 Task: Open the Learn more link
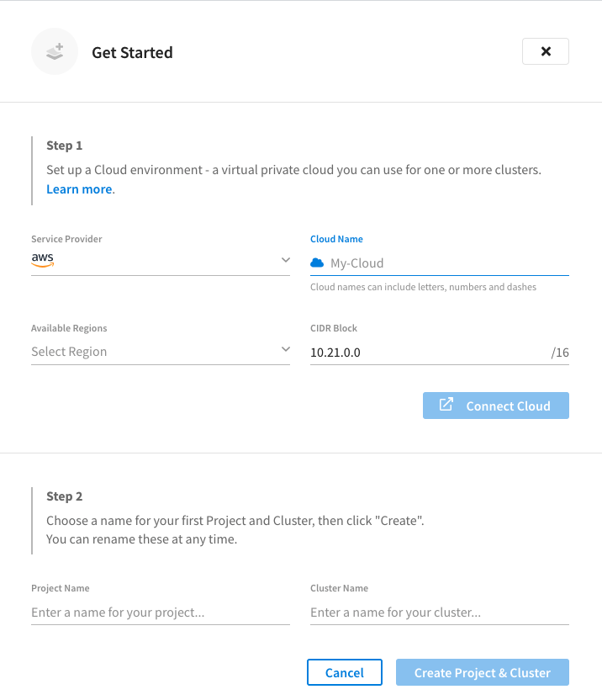pos(78,188)
